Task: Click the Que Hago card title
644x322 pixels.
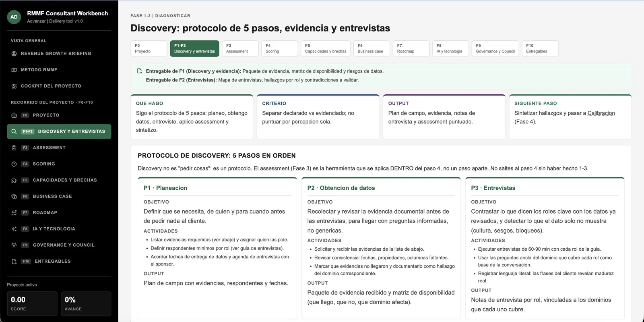Action: pos(149,104)
